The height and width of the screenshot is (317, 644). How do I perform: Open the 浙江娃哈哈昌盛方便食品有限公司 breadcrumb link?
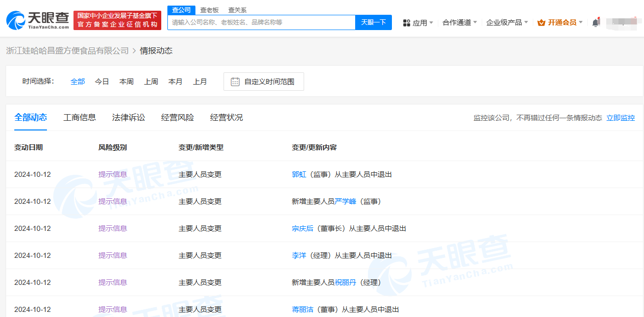point(67,50)
